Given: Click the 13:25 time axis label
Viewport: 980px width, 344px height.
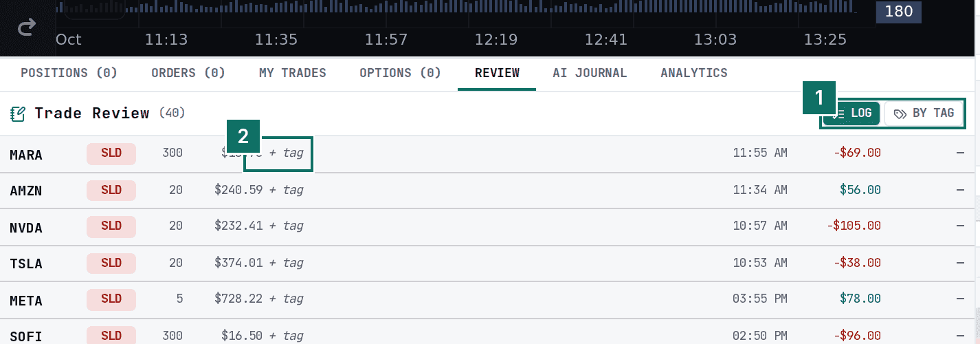Looking at the screenshot, I should [x=825, y=39].
